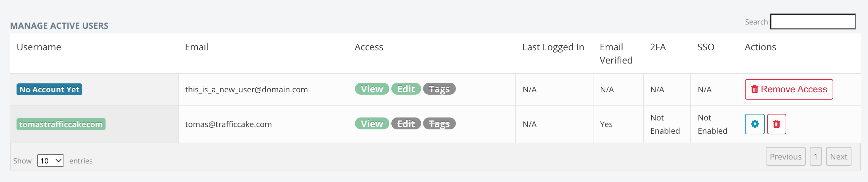Toggle Edit access for new user
Screen dimensions: 868x182
tap(406, 89)
